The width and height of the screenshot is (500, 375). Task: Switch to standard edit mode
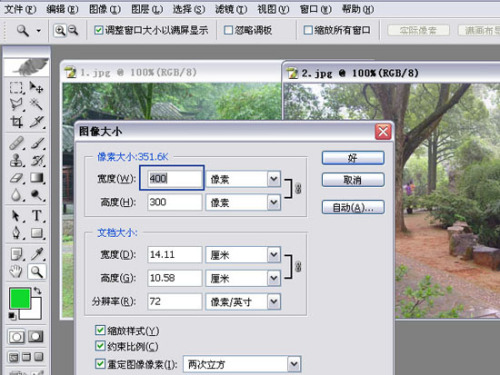(16, 337)
